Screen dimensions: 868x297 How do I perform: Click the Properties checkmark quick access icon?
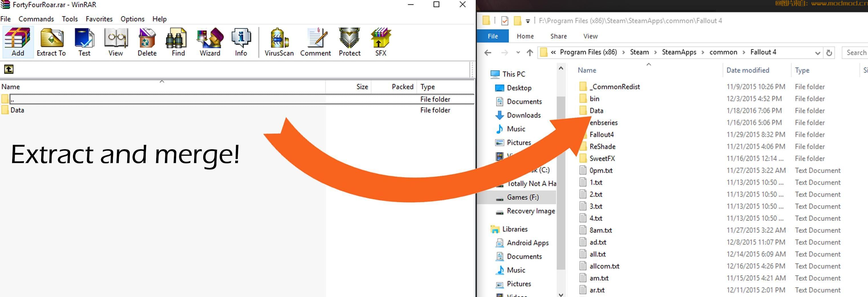click(x=505, y=21)
